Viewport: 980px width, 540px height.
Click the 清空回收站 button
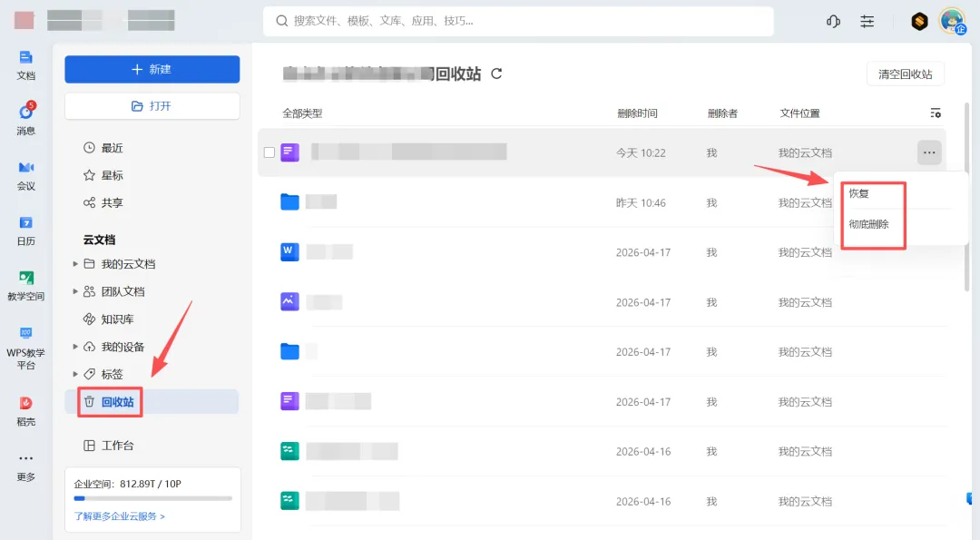click(905, 74)
